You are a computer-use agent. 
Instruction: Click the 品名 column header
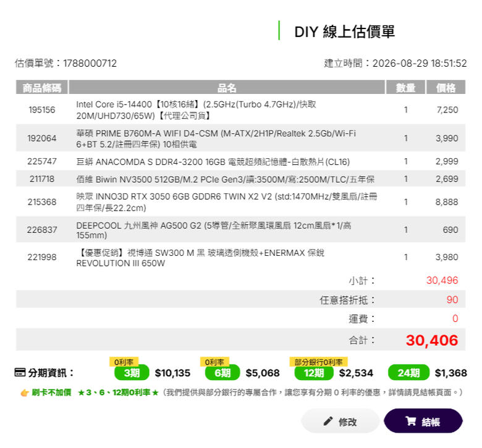point(227,87)
